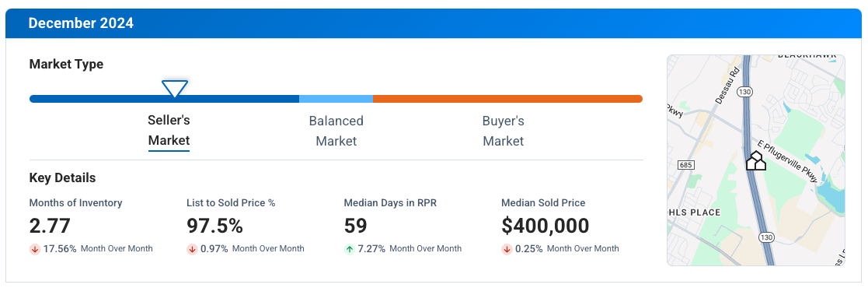Click the market type triangle indicator
This screenshot has width=868, height=288.
[x=174, y=89]
